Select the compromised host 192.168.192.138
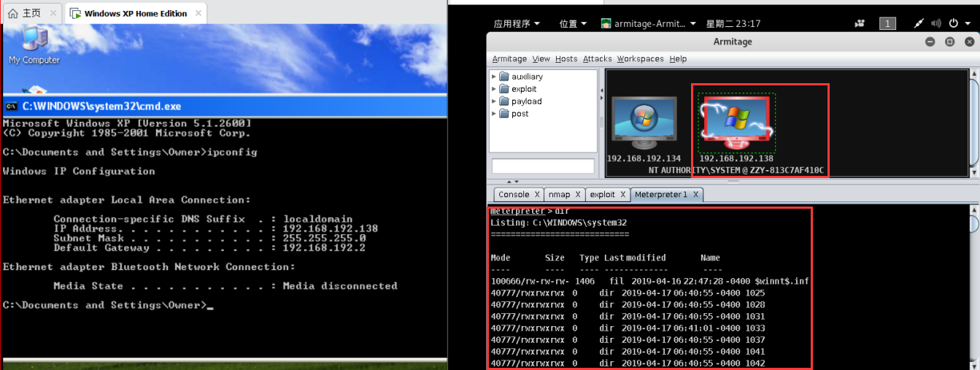 [x=736, y=121]
